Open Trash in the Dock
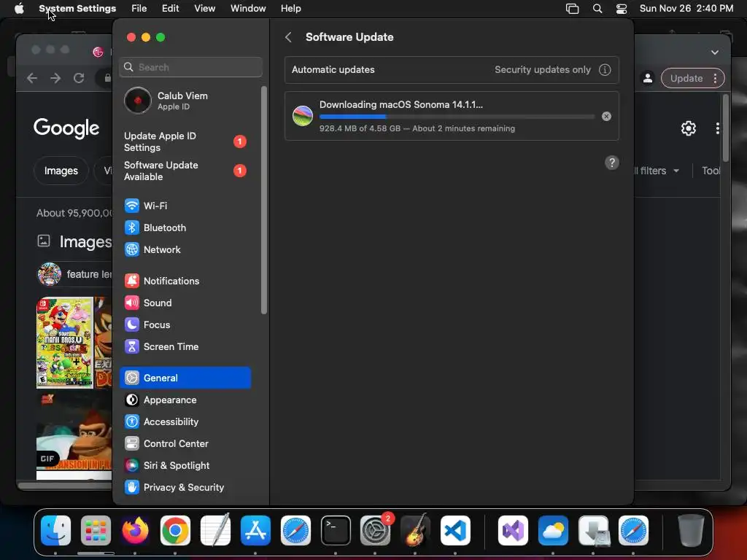Screen dimensions: 747x560 click(x=691, y=531)
